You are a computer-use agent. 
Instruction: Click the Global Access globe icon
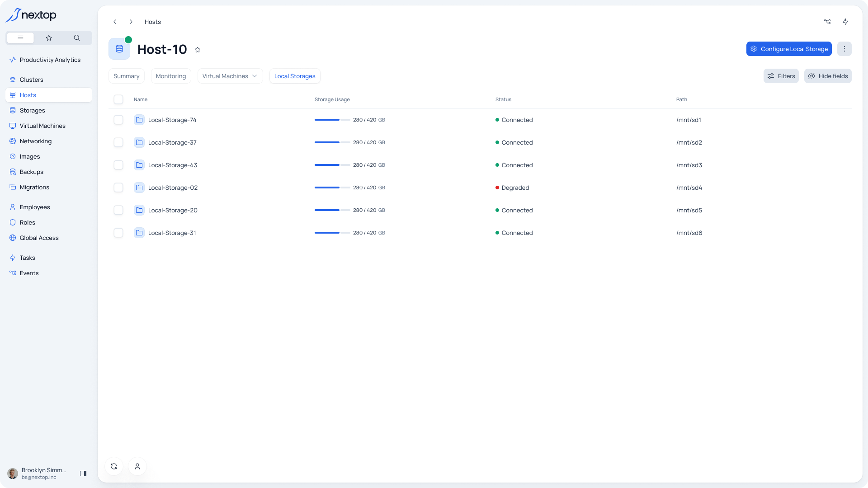(x=13, y=238)
